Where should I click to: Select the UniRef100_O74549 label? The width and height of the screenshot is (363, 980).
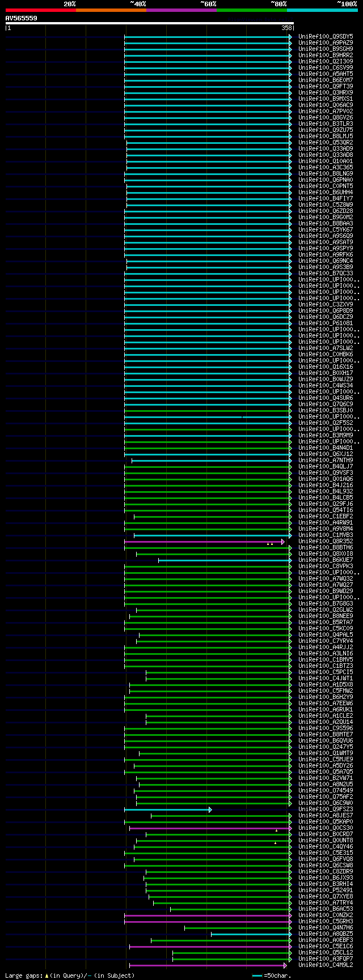[x=326, y=790]
